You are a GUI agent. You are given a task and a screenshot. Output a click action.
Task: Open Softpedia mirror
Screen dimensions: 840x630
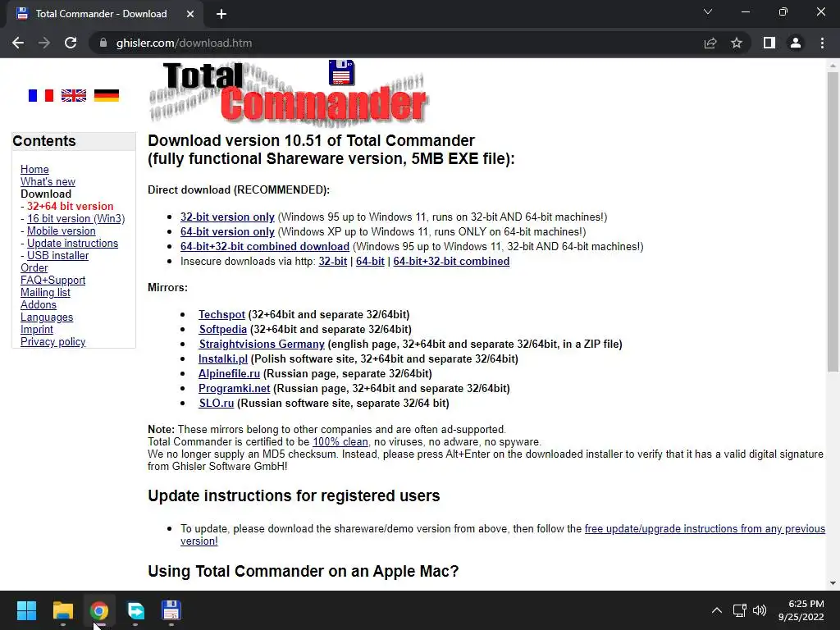point(223,330)
